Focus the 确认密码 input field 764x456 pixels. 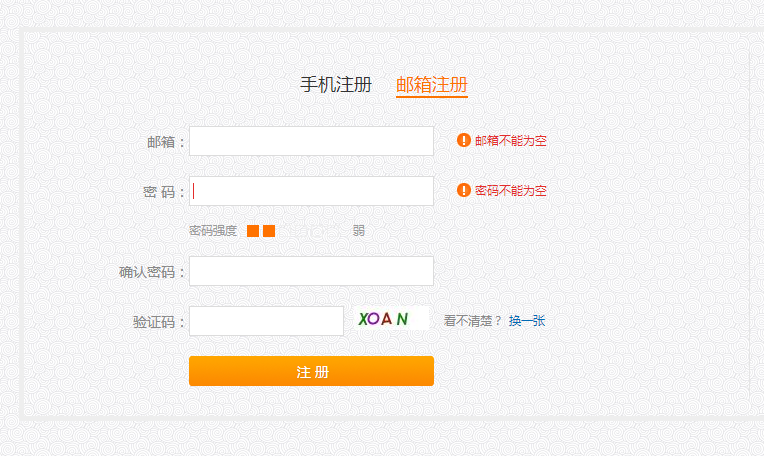click(311, 271)
